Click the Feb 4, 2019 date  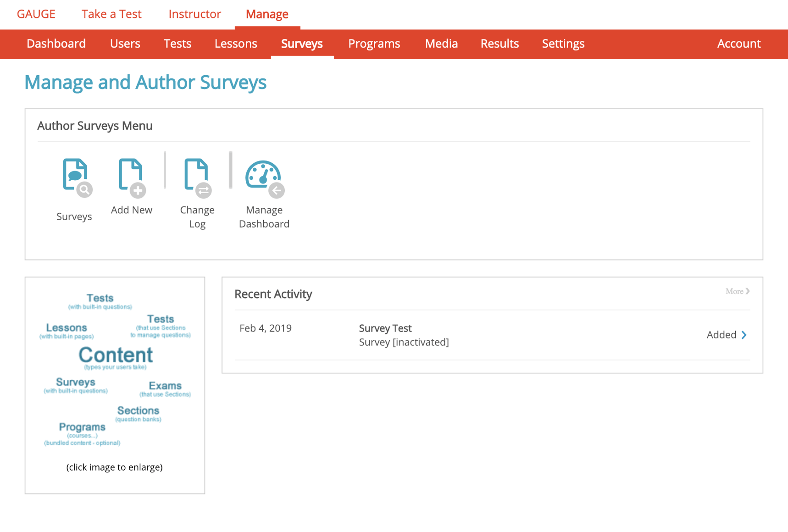pos(266,328)
